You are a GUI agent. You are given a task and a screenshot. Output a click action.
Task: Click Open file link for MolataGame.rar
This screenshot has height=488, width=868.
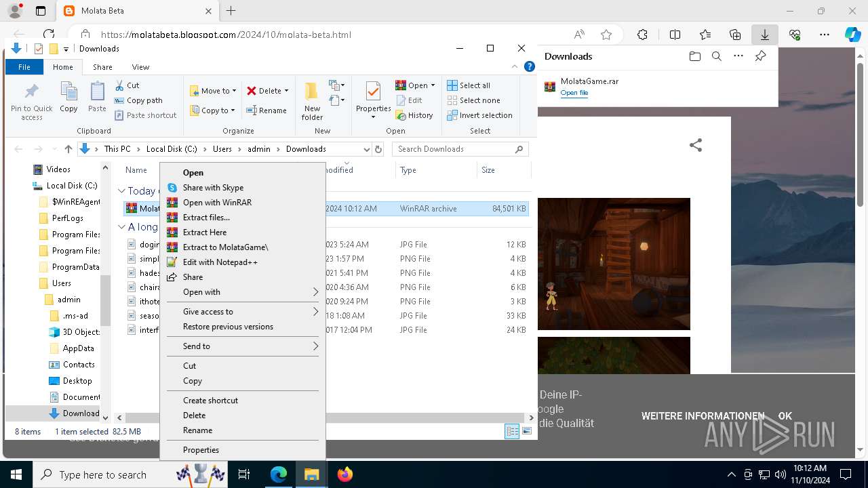point(574,93)
